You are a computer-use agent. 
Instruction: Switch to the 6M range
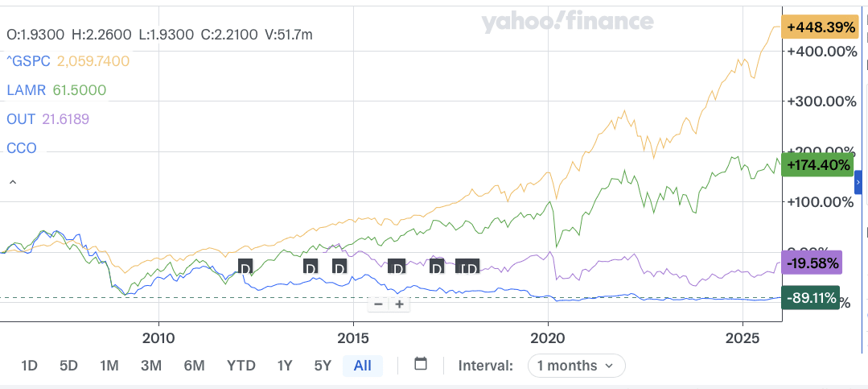[194, 366]
